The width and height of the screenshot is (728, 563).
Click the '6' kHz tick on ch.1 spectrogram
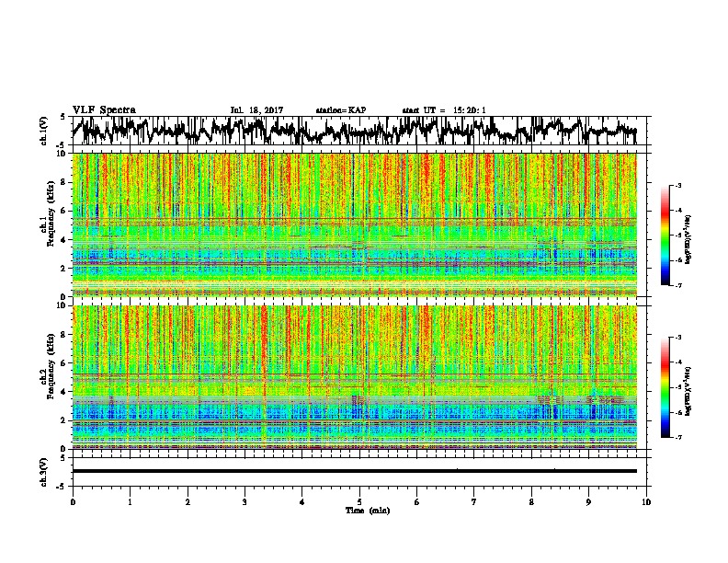click(64, 212)
